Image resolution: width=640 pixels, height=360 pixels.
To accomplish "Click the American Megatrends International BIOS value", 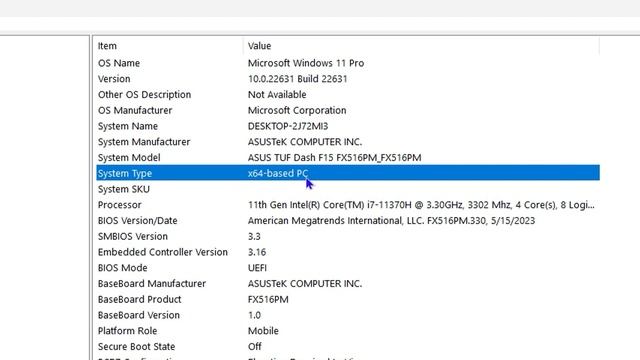I will pyautogui.click(x=391, y=220).
